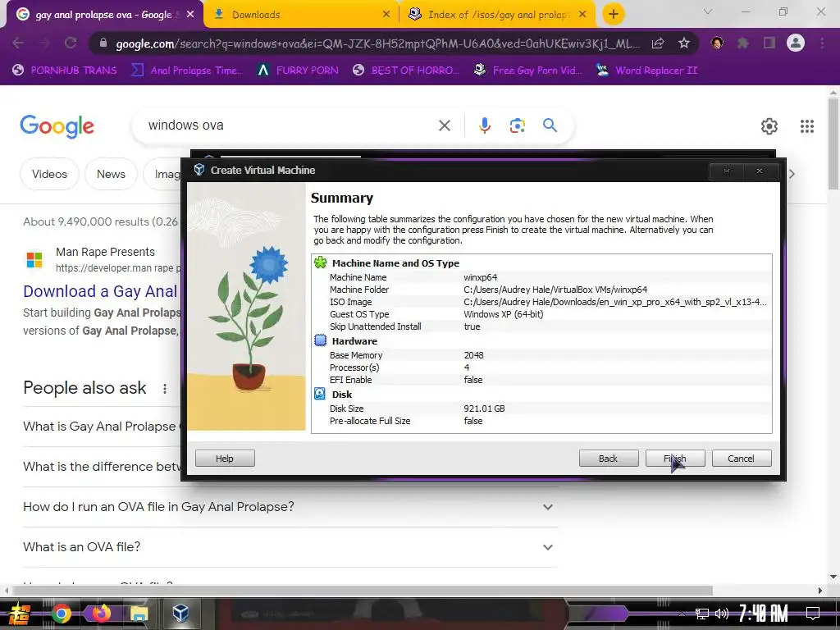Image resolution: width=840 pixels, height=630 pixels.
Task: Click the '921.01 GB' disk size value
Action: 484,409
